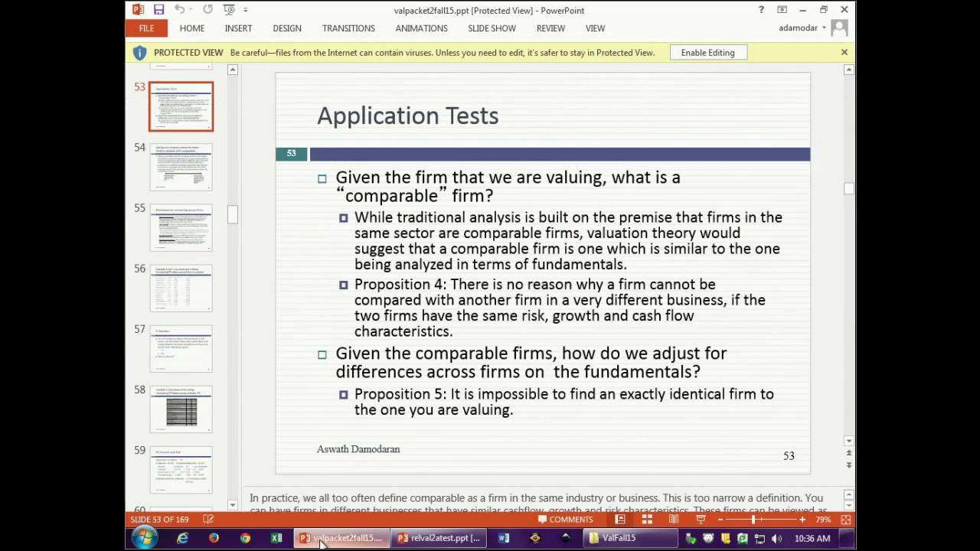Open the ANIMATIONS ribbon tab
The image size is (980, 551).
click(421, 28)
